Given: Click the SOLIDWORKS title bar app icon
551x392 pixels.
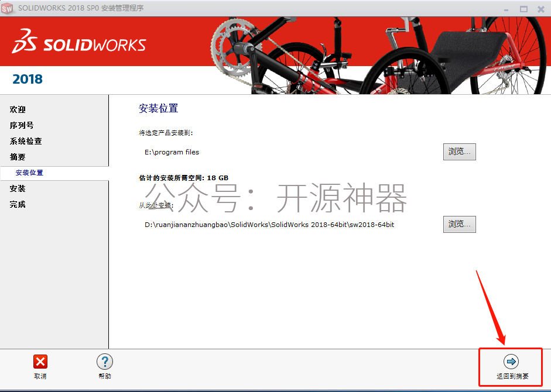Looking at the screenshot, I should tap(7, 8).
